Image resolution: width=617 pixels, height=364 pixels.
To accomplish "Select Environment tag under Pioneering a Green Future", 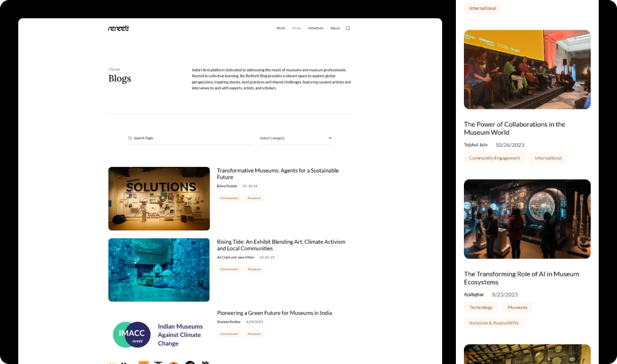I will click(x=229, y=334).
